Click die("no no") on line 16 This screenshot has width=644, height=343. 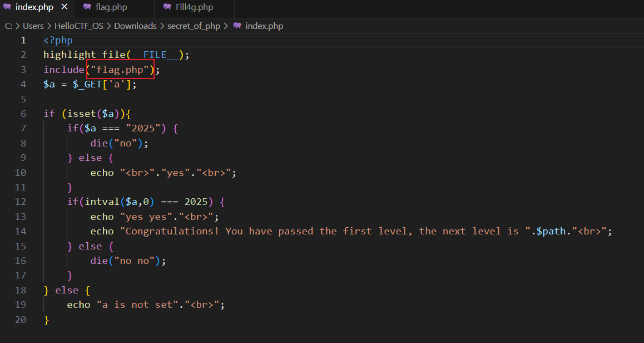pyautogui.click(x=125, y=261)
